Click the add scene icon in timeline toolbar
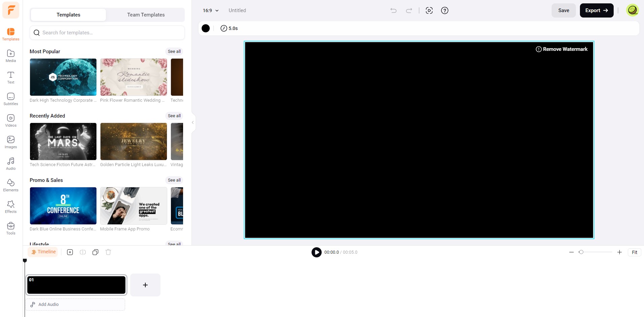Viewport: 644px width, 317px height. [x=70, y=252]
